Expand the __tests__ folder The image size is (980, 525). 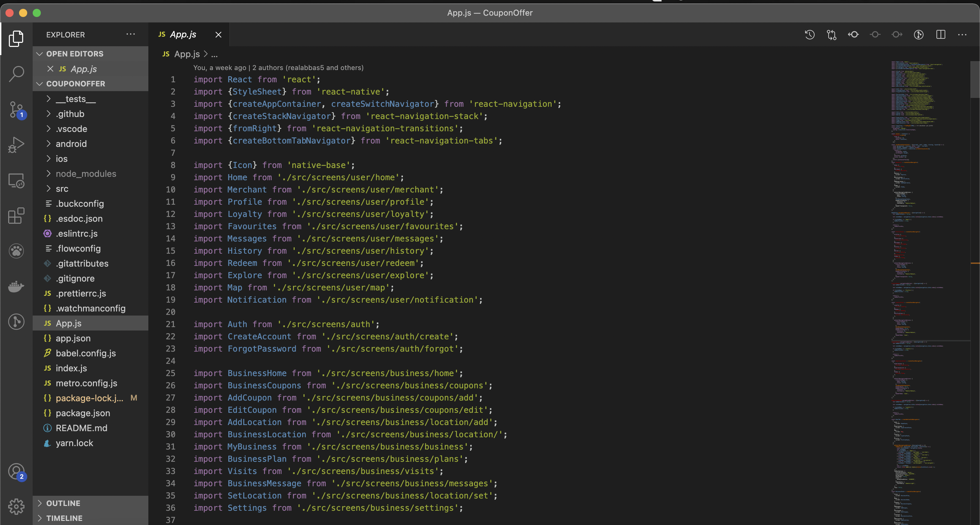[x=91, y=99]
